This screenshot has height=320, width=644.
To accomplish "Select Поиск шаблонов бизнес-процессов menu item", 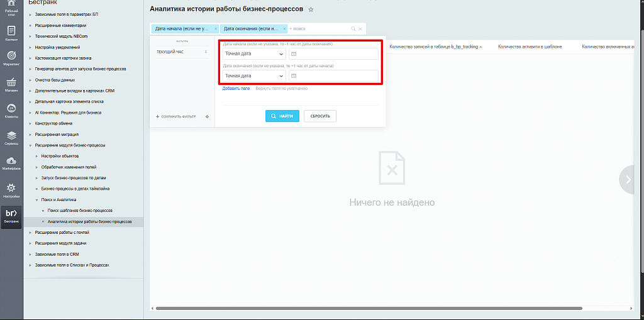I will [x=80, y=211].
